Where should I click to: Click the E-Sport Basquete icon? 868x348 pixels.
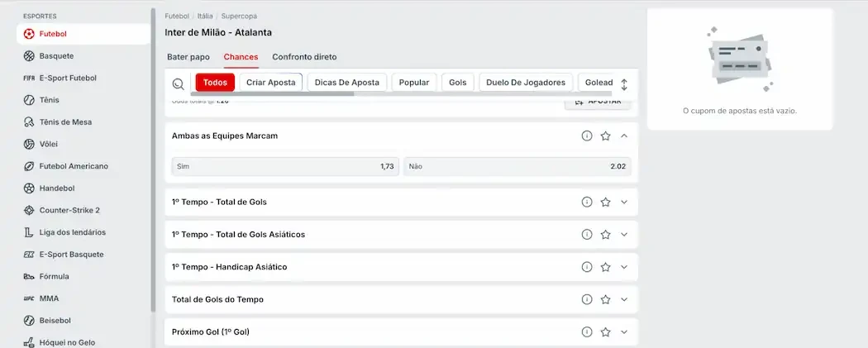pyautogui.click(x=29, y=255)
